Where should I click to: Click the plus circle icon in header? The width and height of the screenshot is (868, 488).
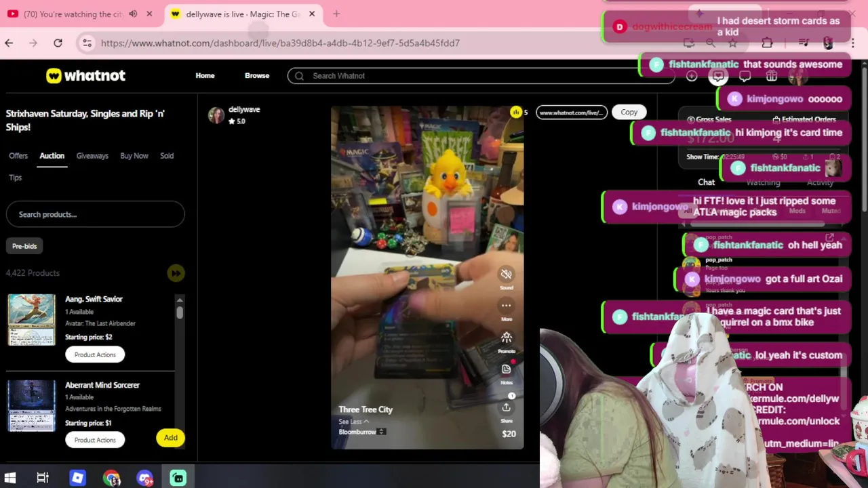[x=691, y=76]
